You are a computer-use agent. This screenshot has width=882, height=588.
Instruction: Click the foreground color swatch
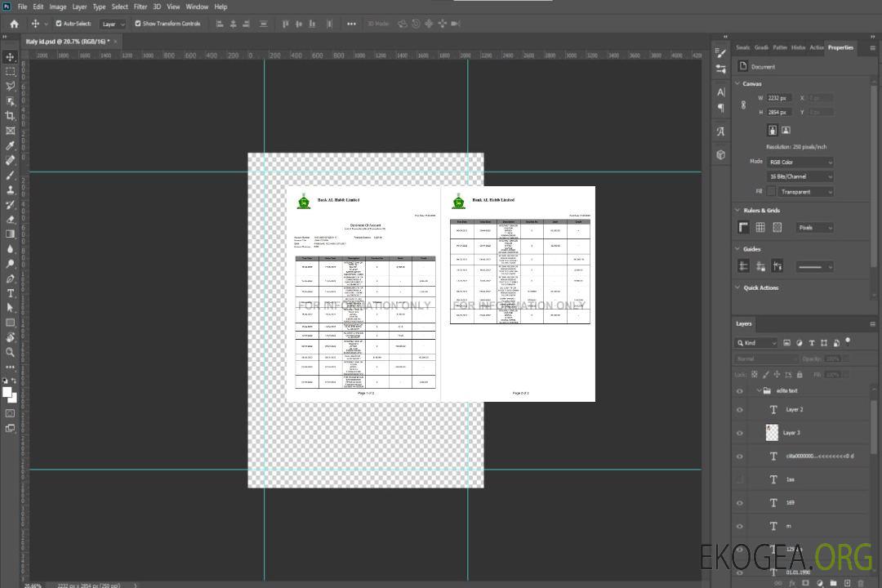click(x=7, y=393)
